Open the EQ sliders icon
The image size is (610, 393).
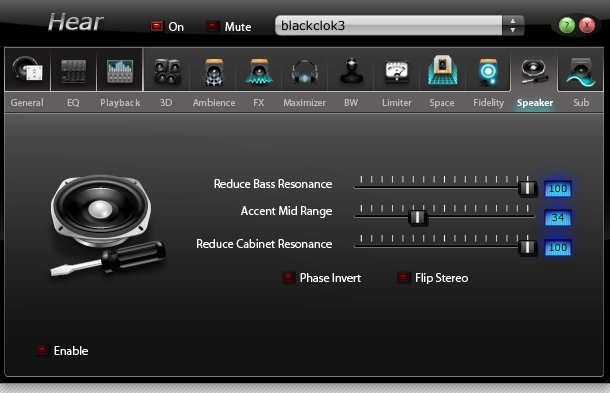pyautogui.click(x=73, y=71)
